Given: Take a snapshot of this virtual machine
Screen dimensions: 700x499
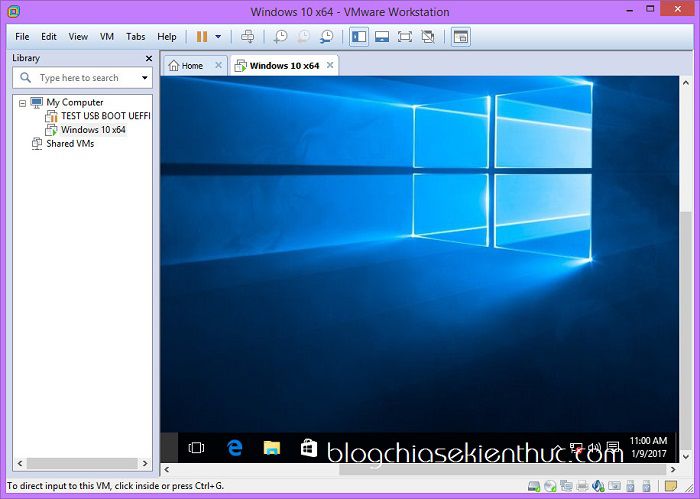Looking at the screenshot, I should point(280,37).
